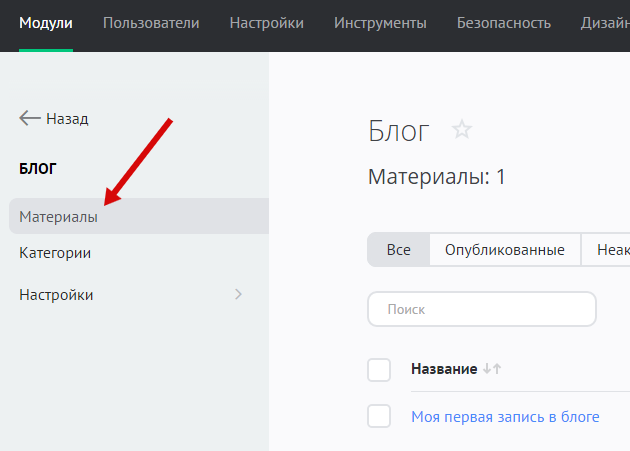Click into the Поиск search field
630x451 pixels.
click(x=482, y=309)
